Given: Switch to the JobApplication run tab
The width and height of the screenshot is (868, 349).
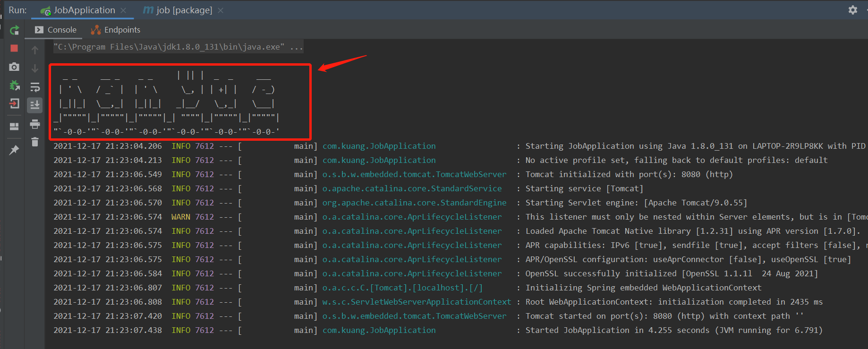Looking at the screenshot, I should pyautogui.click(x=84, y=10).
